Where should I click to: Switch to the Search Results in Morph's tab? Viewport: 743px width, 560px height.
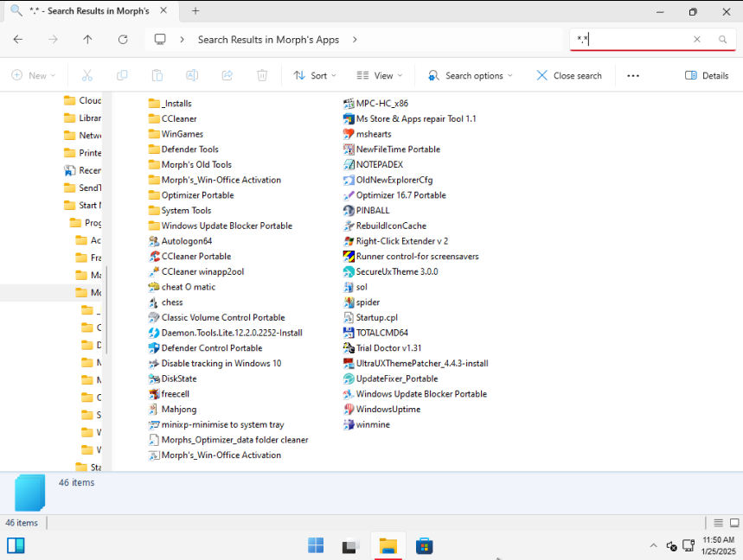(x=90, y=11)
